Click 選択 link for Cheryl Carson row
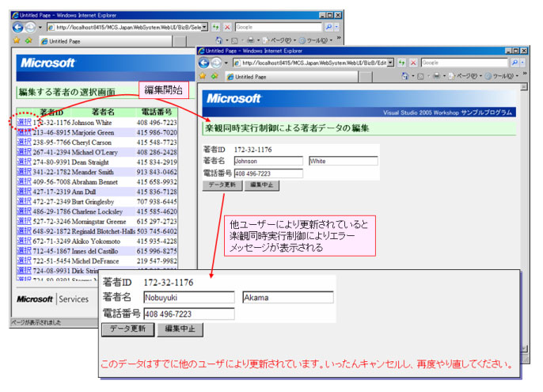The image size is (543, 392). pos(25,142)
